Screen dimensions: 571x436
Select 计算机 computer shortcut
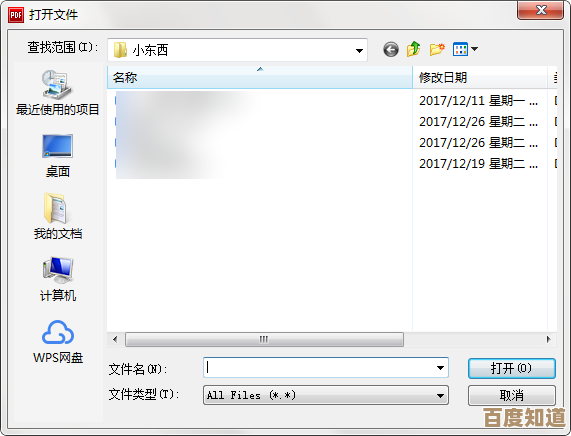coord(58,279)
